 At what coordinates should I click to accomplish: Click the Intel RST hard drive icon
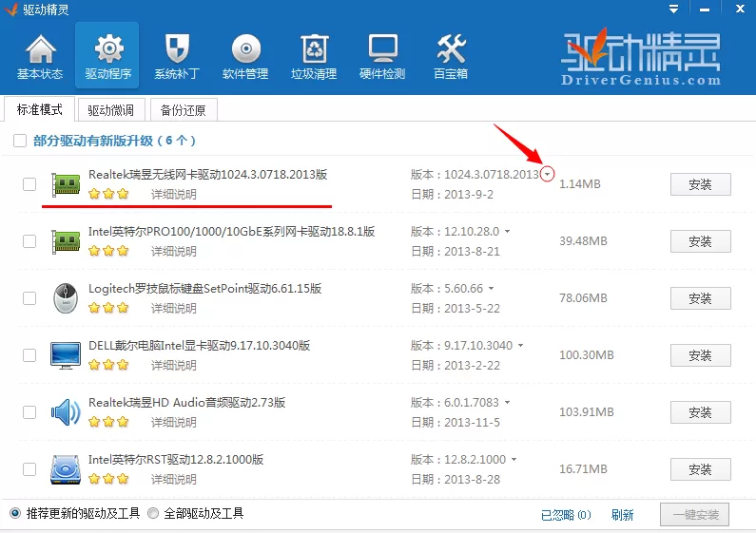66,469
